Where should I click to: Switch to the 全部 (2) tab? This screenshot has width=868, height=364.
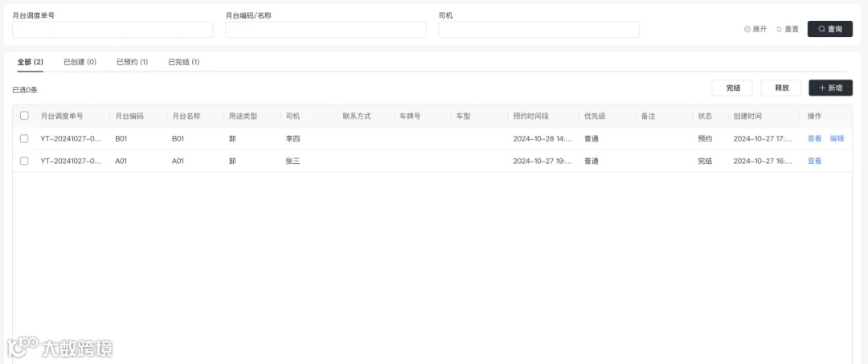coord(30,62)
